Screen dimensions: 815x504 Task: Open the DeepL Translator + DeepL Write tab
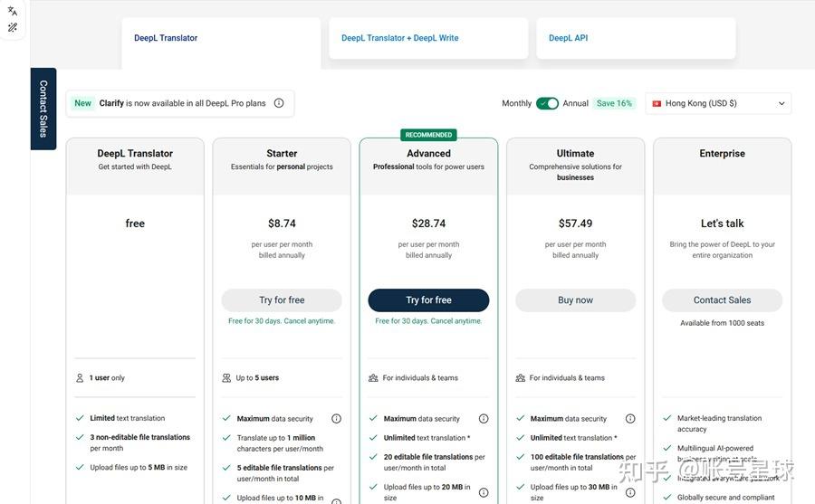coord(428,39)
